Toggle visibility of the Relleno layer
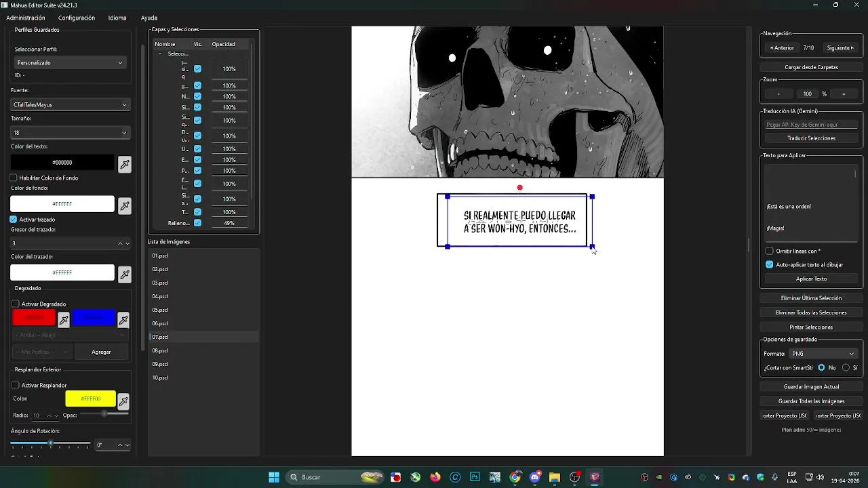 click(197, 223)
